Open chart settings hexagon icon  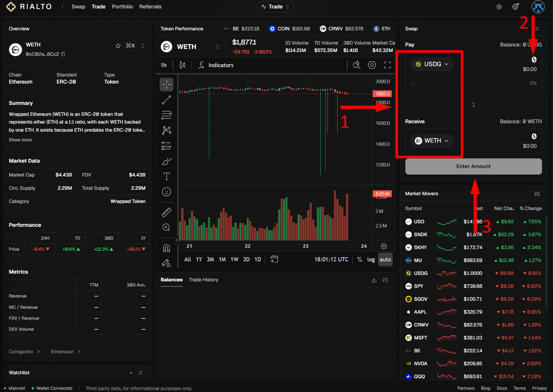click(x=372, y=65)
